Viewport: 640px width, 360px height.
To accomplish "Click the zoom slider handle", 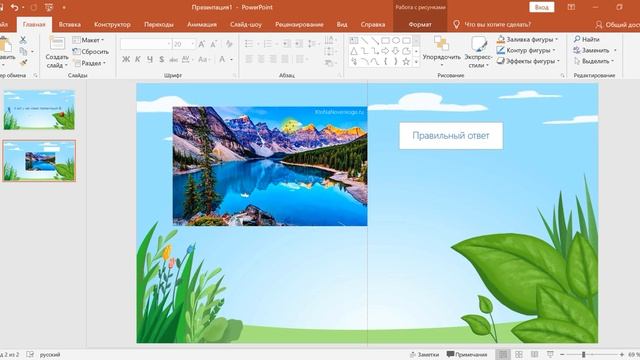I will (584, 354).
